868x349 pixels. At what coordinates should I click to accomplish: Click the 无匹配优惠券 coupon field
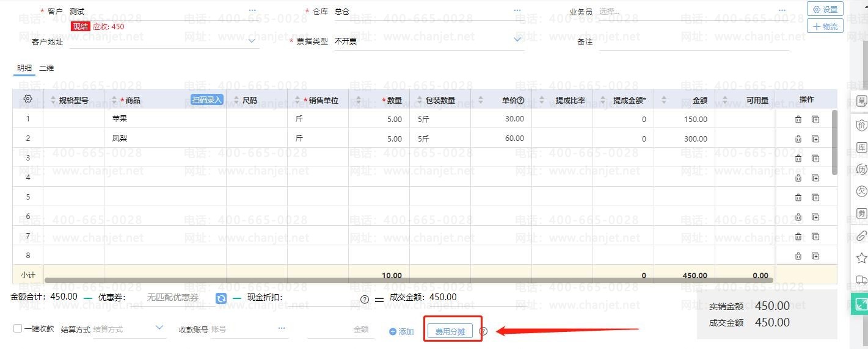click(x=173, y=298)
